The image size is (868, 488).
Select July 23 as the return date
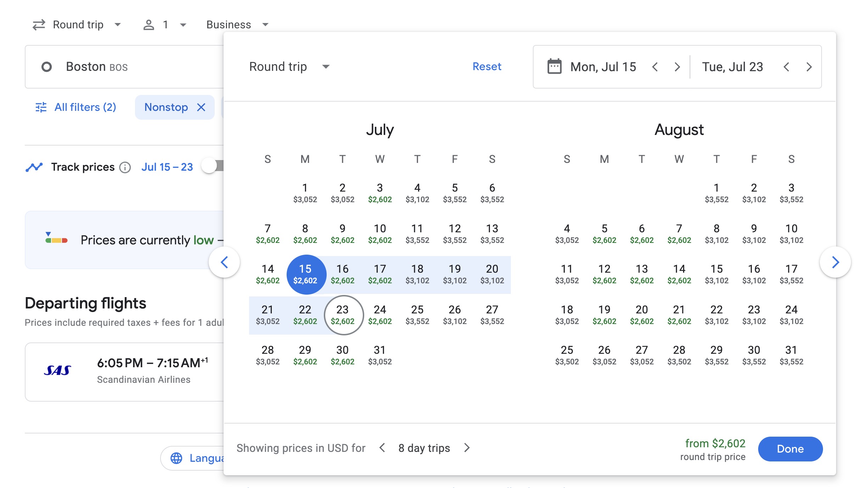[343, 315]
